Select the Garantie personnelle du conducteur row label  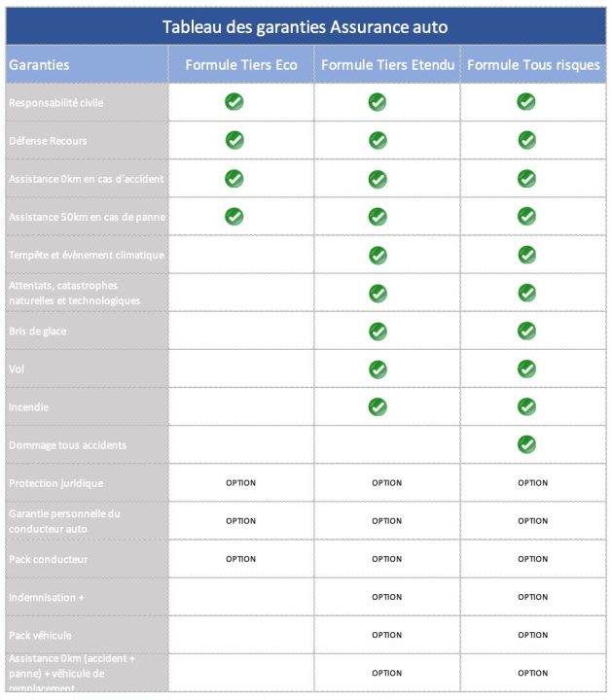pos(64,520)
